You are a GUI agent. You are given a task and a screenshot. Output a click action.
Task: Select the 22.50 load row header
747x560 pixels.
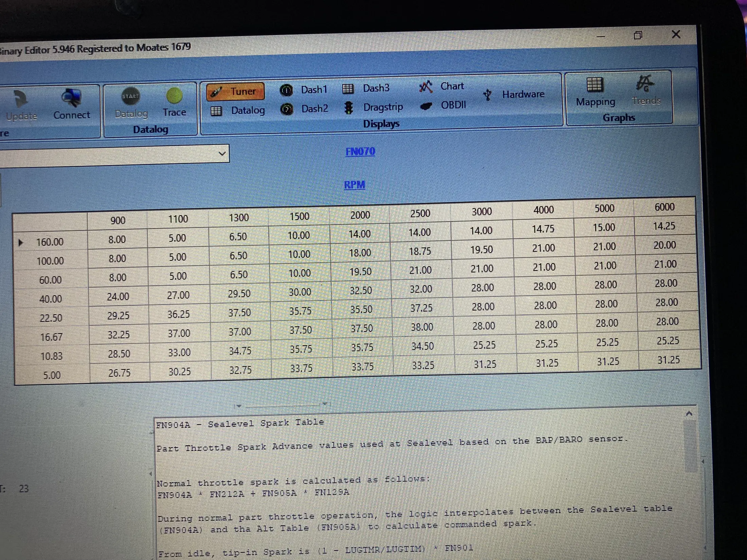tap(51, 318)
